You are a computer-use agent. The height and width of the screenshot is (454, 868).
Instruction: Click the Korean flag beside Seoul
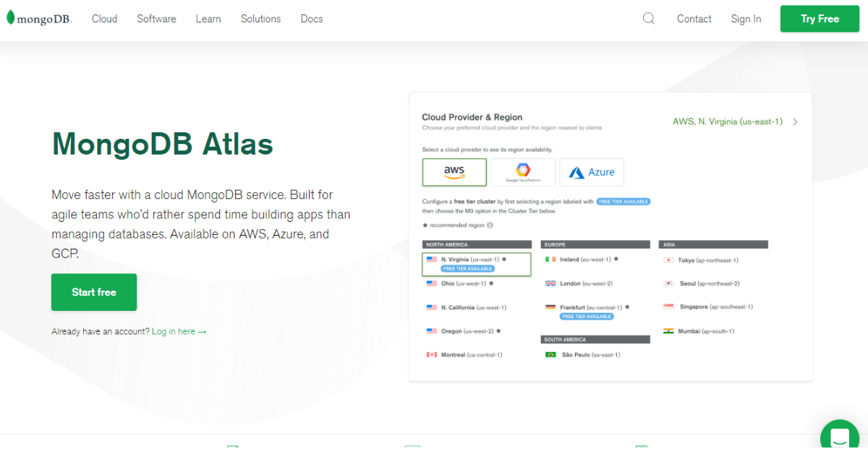click(x=669, y=283)
